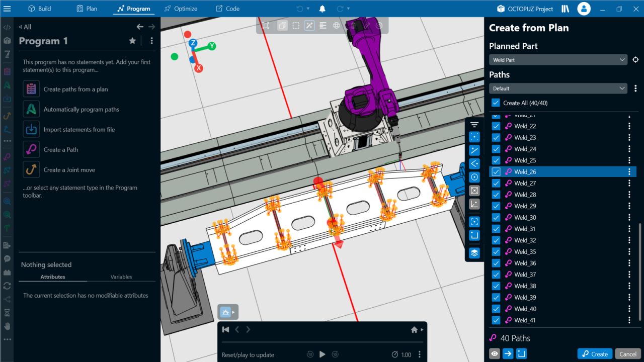Open the Weld_26 row options menu

pyautogui.click(x=629, y=172)
